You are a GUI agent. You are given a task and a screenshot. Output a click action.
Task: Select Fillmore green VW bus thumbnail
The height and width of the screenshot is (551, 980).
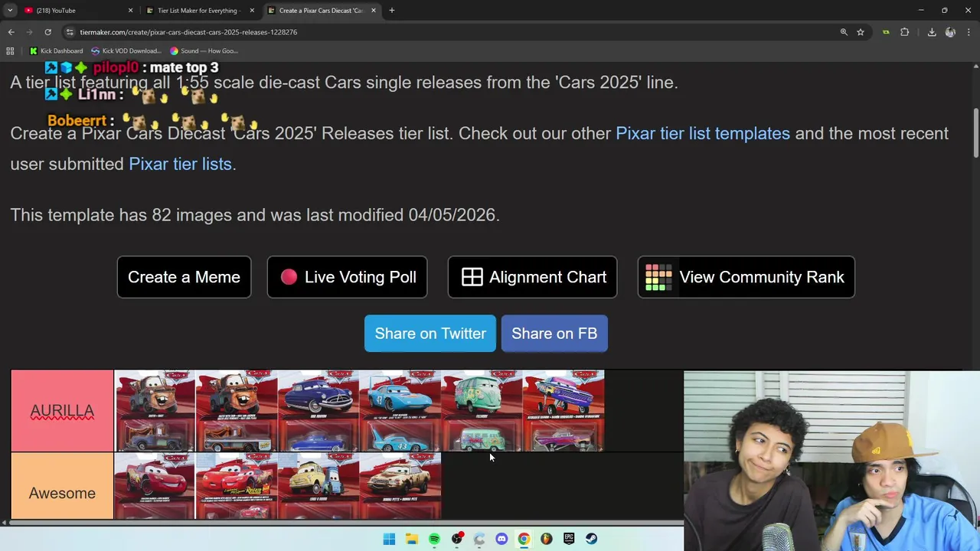[482, 411]
